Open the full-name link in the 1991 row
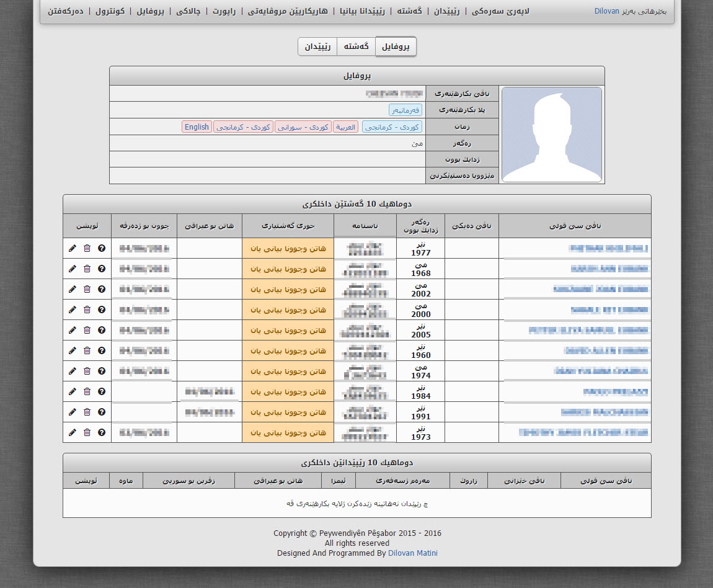Screen dimensions: 713x588 pyautogui.click(x=604, y=412)
